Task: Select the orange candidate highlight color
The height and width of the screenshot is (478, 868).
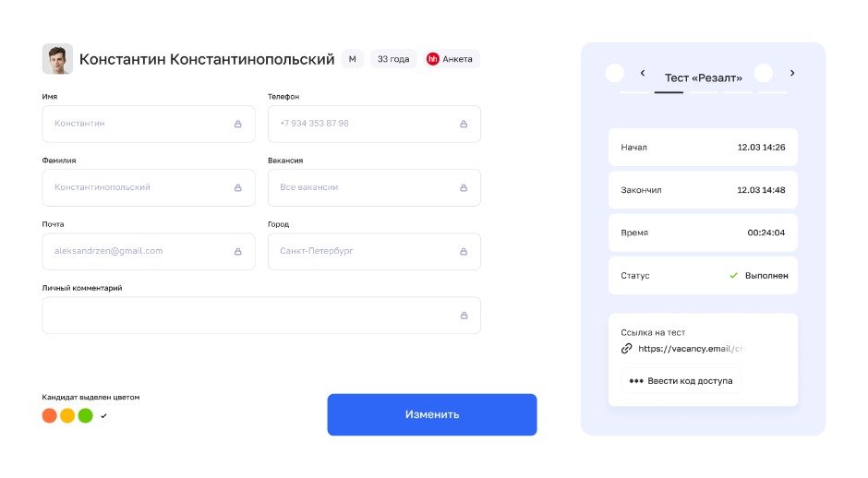Action: coord(50,415)
